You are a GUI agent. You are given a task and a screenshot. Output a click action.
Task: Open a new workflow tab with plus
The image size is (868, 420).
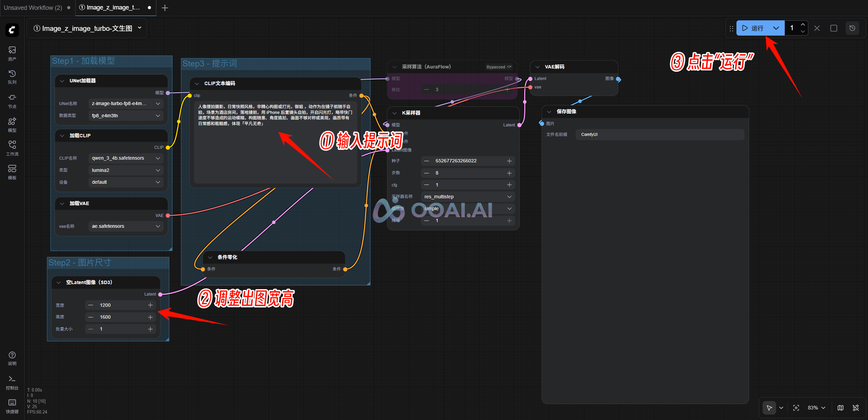[165, 8]
